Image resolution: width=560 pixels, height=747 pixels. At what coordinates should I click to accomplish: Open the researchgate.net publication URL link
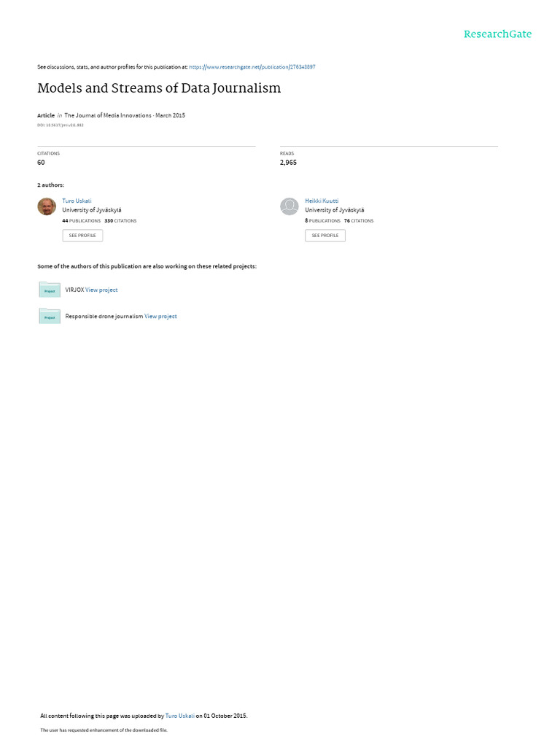[x=252, y=67]
